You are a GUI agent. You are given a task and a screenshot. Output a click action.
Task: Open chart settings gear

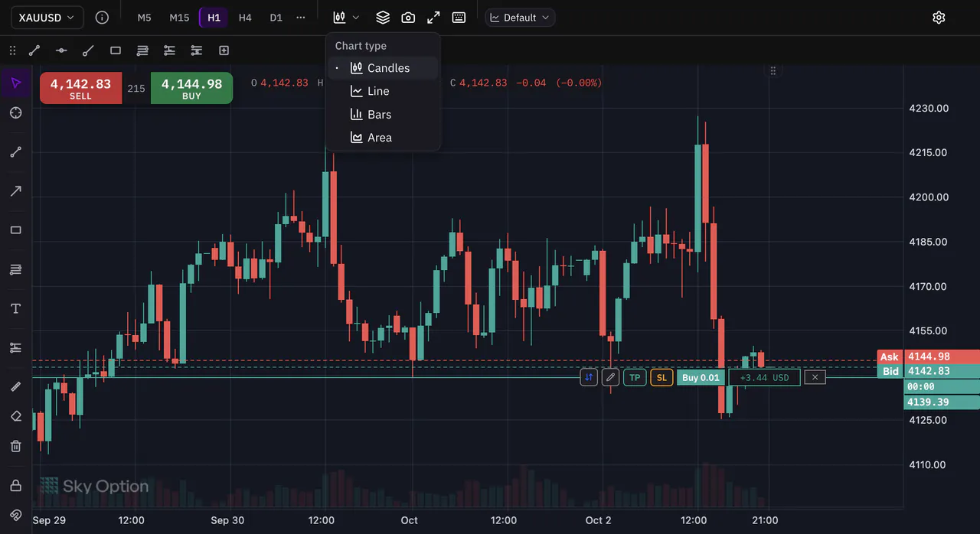point(939,18)
